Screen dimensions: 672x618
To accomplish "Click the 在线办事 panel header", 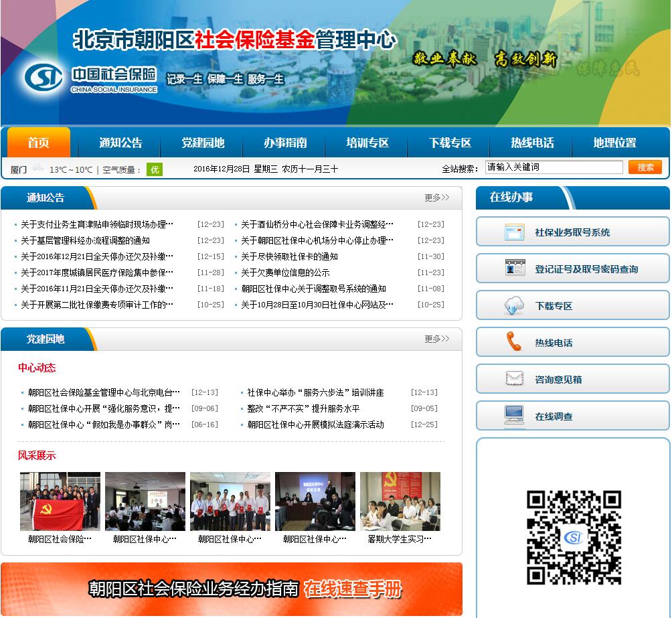I will pos(572,198).
